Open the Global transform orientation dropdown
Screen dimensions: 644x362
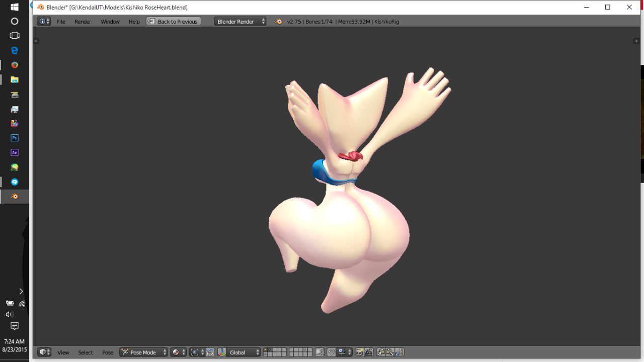click(x=244, y=352)
